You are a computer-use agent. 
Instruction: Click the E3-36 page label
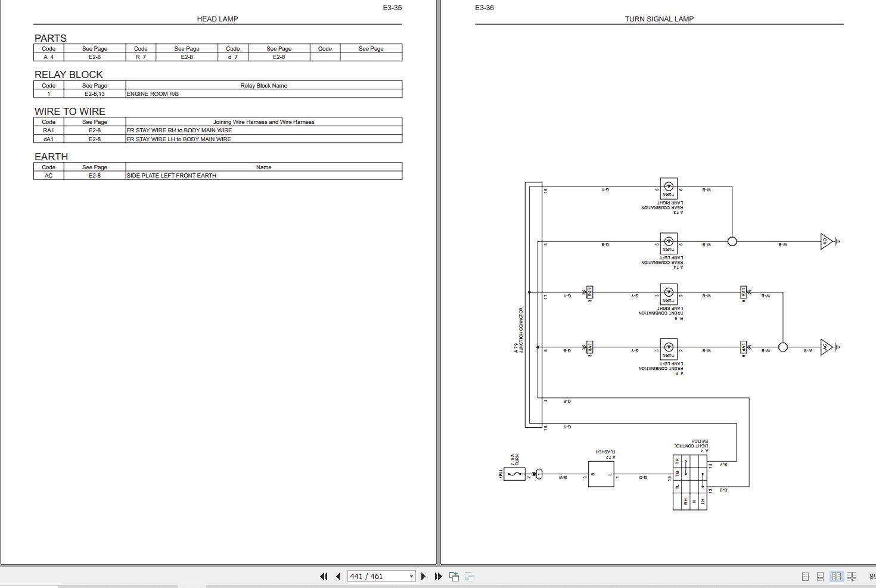[x=484, y=8]
